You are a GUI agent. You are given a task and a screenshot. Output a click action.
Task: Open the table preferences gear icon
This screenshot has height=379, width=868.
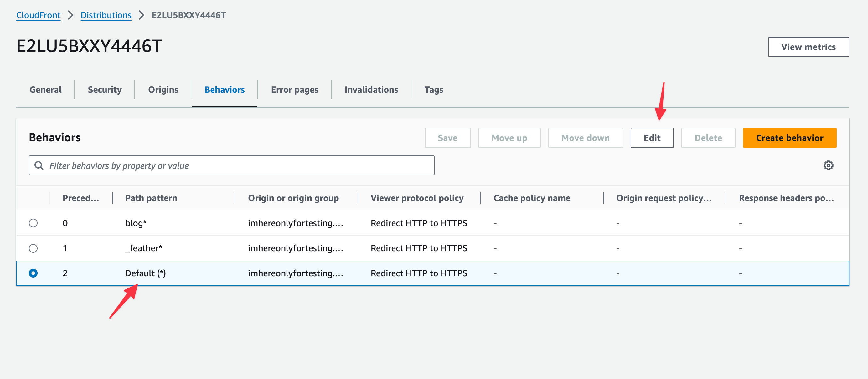click(828, 166)
